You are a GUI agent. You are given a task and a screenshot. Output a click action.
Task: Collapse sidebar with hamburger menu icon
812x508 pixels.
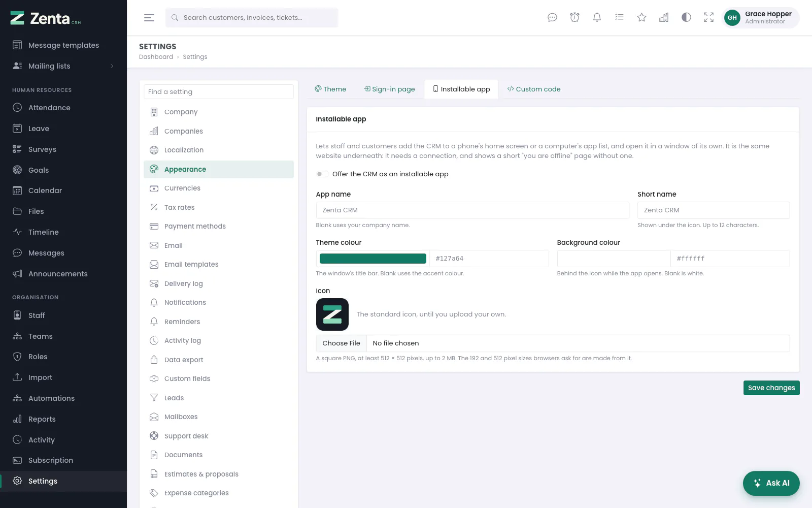tap(149, 18)
